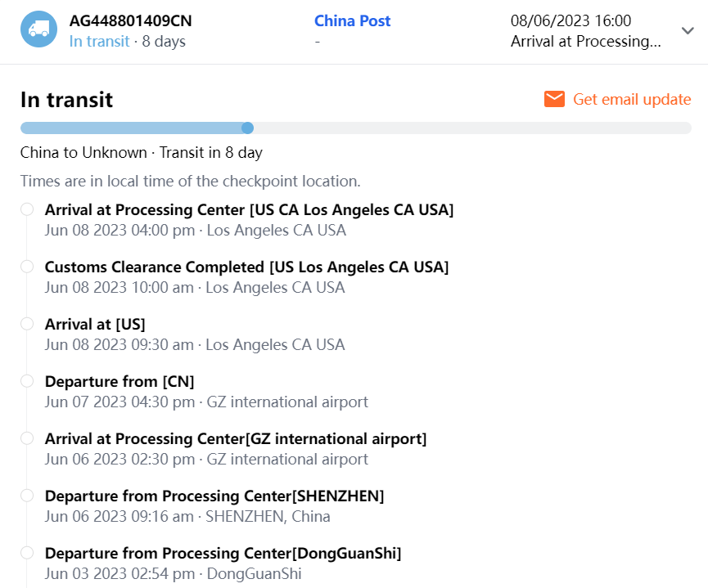Viewport: 708px width, 588px height.
Task: Click the SHENZHEN departure checkpoint marker
Action: tap(27, 496)
